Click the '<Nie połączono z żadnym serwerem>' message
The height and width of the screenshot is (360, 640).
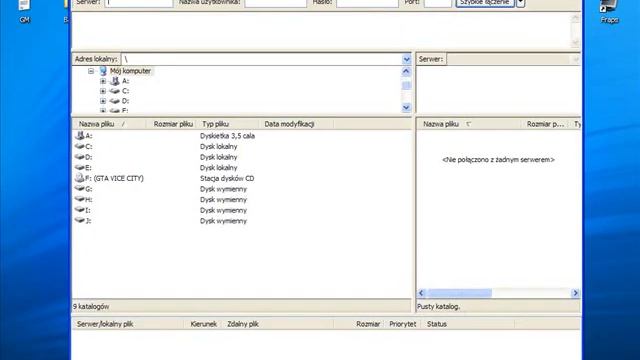click(x=498, y=160)
